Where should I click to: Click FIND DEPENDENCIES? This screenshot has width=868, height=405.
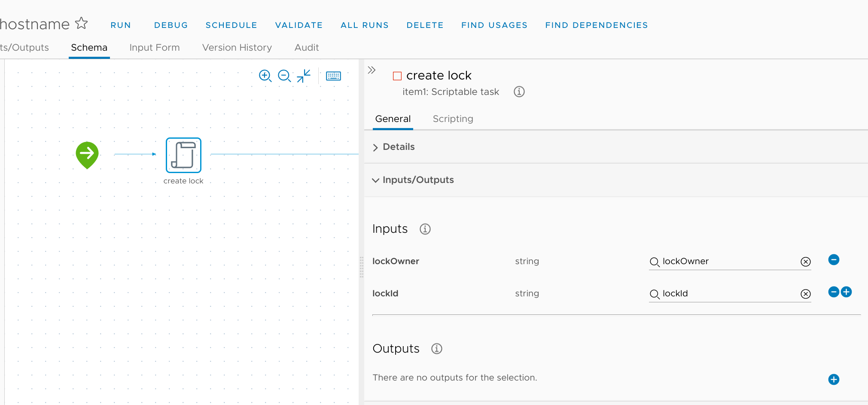597,25
